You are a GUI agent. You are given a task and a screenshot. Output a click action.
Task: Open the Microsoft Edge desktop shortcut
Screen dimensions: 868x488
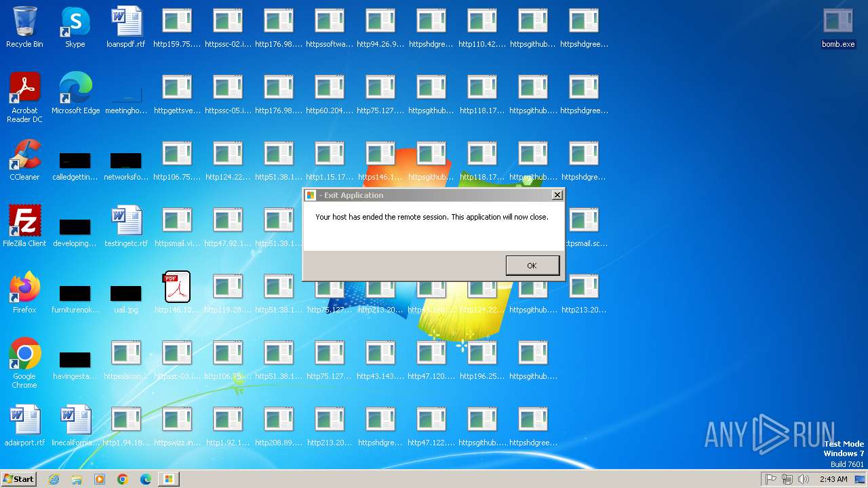click(75, 94)
